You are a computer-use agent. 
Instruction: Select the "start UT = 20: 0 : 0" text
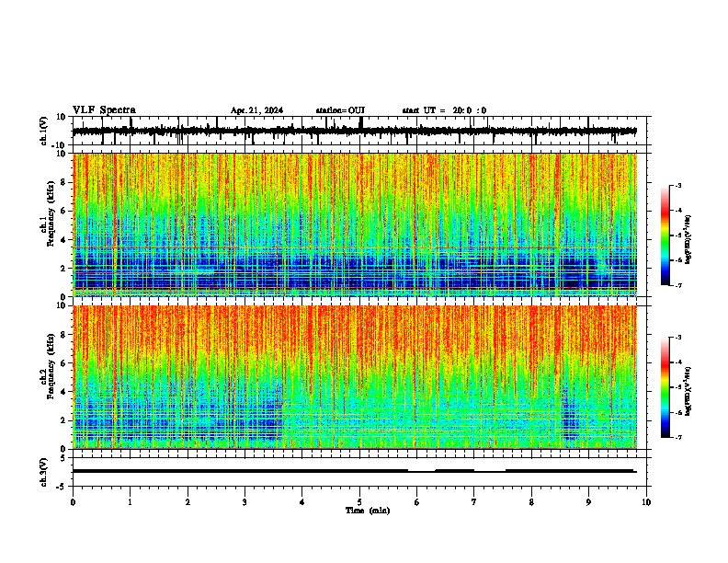444,110
